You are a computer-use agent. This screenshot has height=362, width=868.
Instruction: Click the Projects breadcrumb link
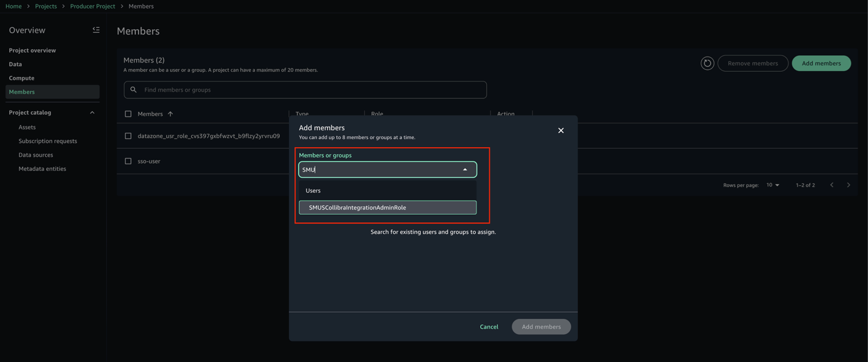(x=46, y=6)
